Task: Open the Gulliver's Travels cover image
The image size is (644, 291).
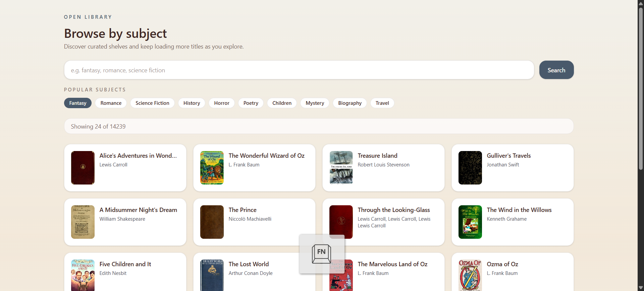Action: click(470, 168)
